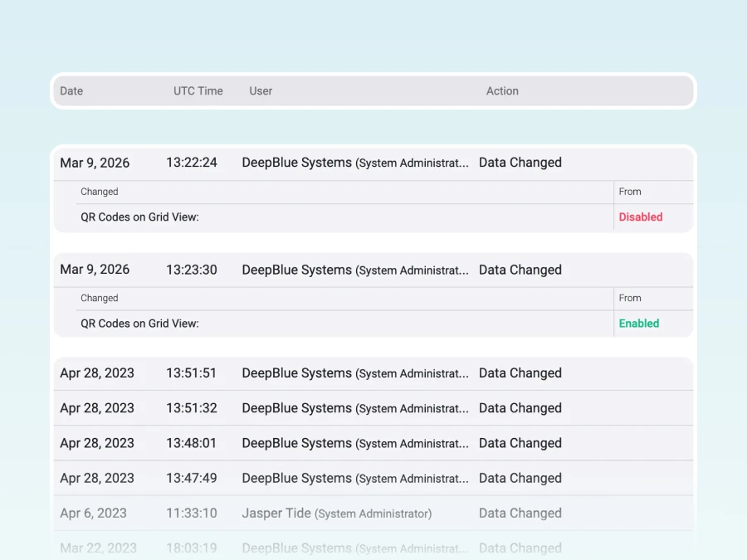Click From header above Enabled
Image resolution: width=747 pixels, height=560 pixels.
630,298
